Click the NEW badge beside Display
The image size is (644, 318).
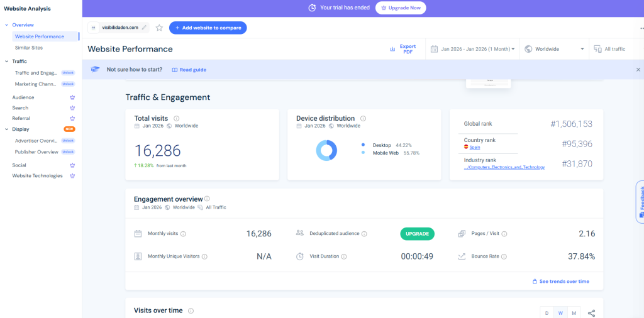[69, 129]
